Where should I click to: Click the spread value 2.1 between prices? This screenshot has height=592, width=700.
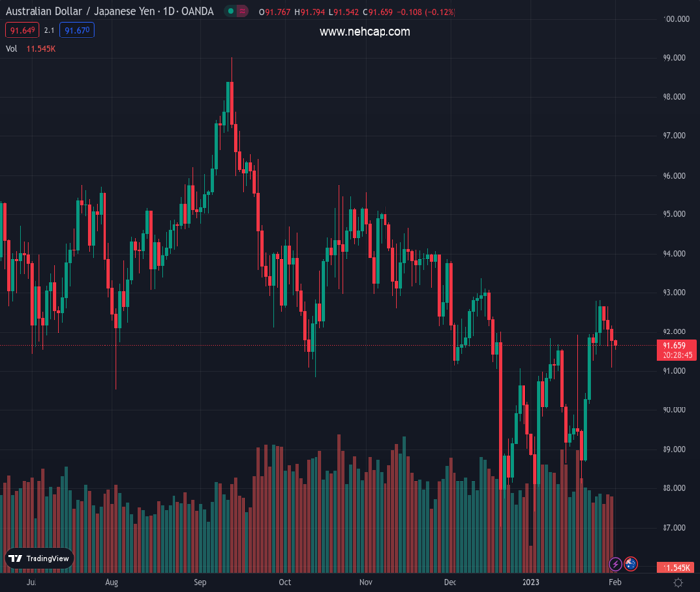pyautogui.click(x=49, y=31)
